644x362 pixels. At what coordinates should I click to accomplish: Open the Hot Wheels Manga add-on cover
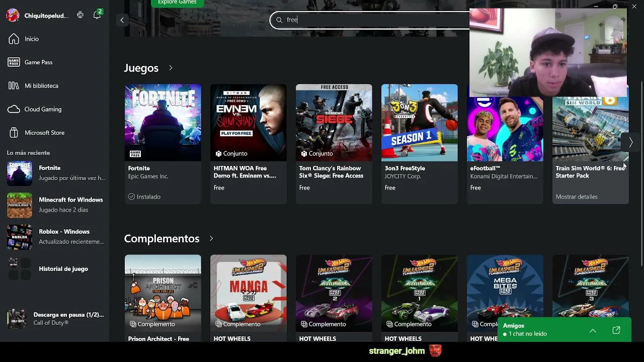[x=249, y=293]
